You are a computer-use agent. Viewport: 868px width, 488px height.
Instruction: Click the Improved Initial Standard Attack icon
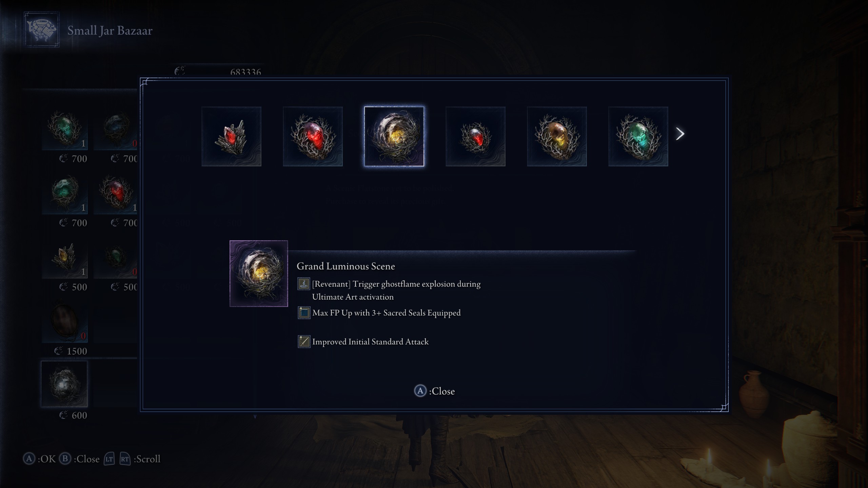click(304, 342)
